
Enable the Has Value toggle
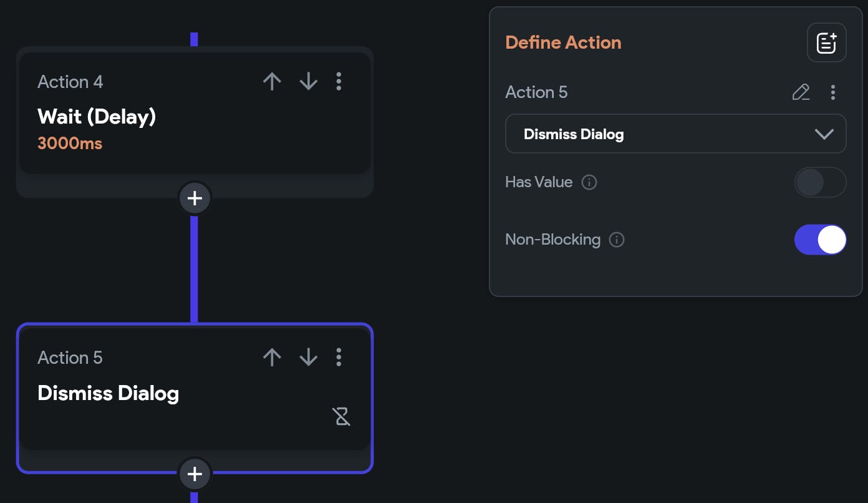pyautogui.click(x=820, y=182)
